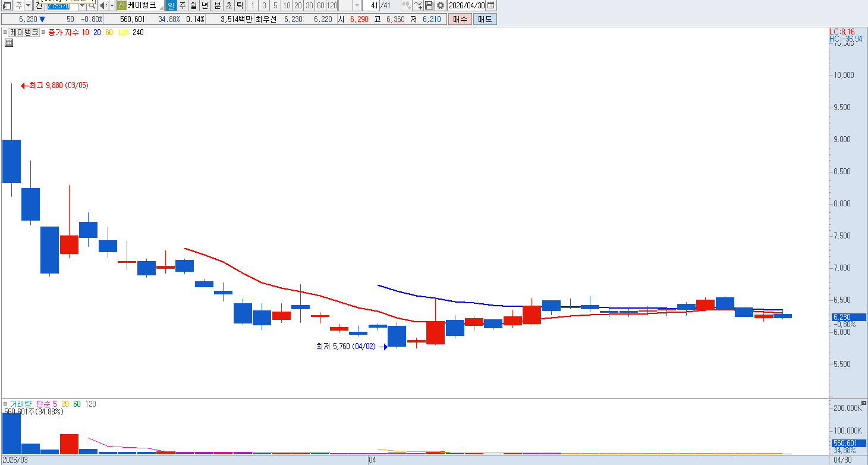Click the 최저 5,760 (04/02) low marker

pos(351,347)
